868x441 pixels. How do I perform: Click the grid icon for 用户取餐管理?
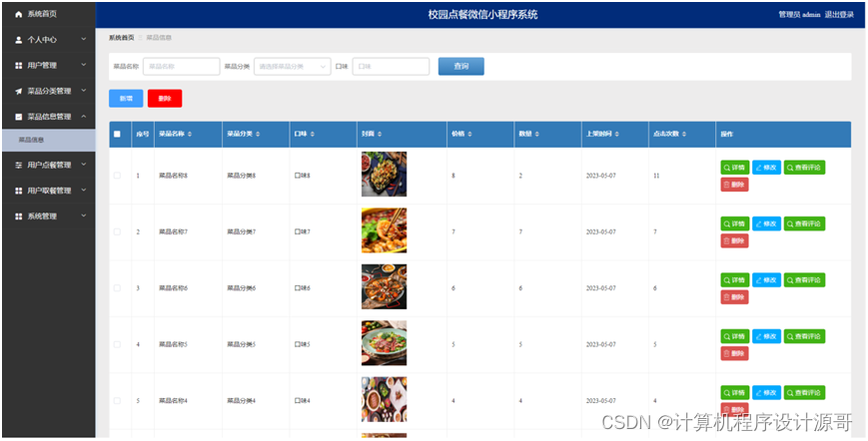tap(19, 191)
